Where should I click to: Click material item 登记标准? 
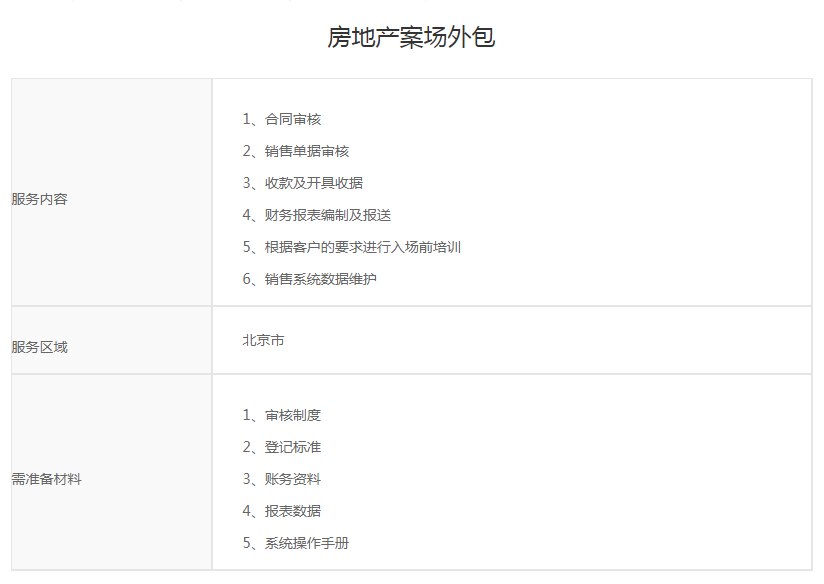pyautogui.click(x=293, y=447)
